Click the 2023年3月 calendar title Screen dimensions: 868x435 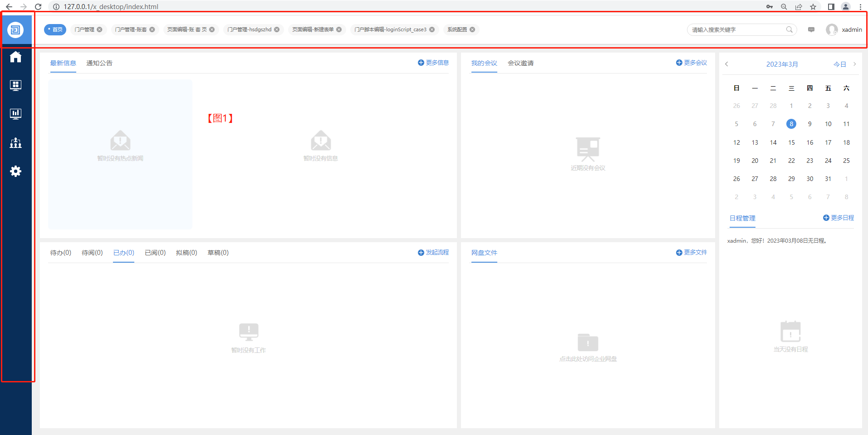pyautogui.click(x=782, y=64)
